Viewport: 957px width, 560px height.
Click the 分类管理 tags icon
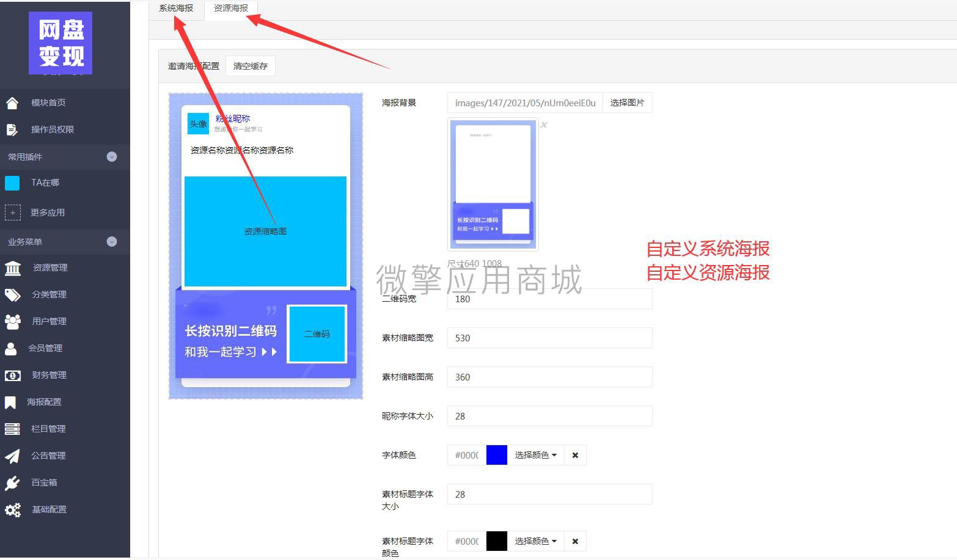pos(12,294)
